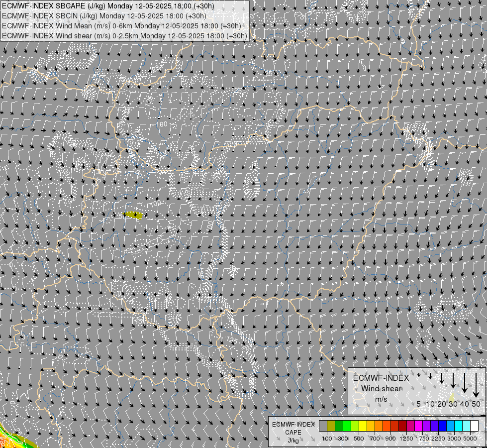Click the "50" label in wind shear legend
Image resolution: width=487 pixels, height=448 pixels.
coord(476,404)
